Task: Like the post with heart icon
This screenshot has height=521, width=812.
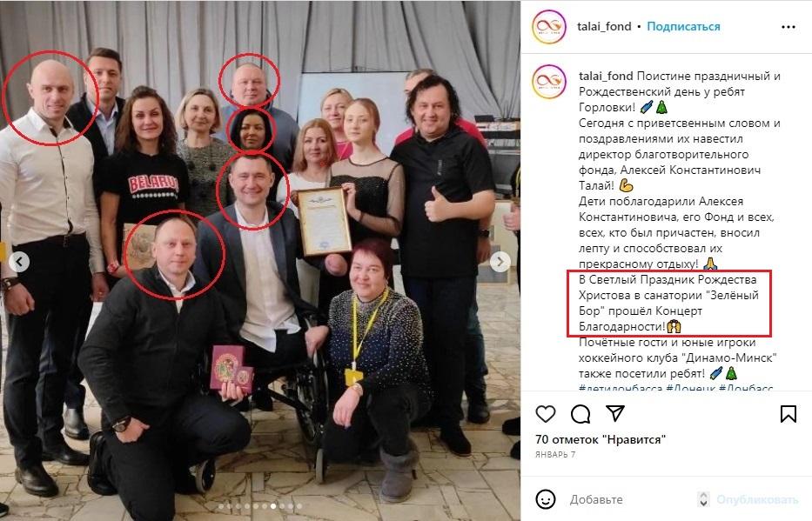Action: coord(546,414)
